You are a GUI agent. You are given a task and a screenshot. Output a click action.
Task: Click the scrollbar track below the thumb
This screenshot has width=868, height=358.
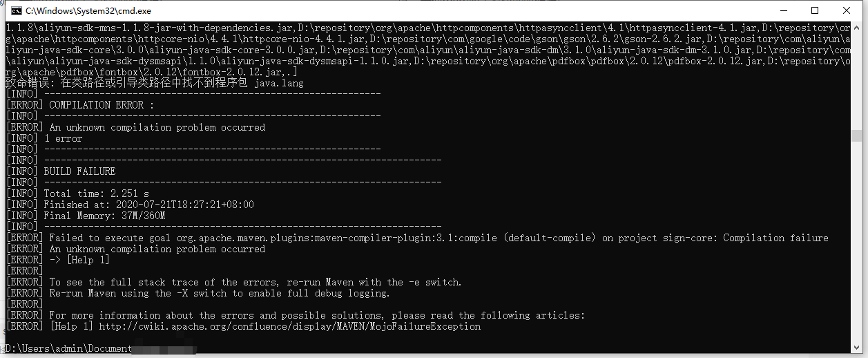pyautogui.click(x=856, y=242)
